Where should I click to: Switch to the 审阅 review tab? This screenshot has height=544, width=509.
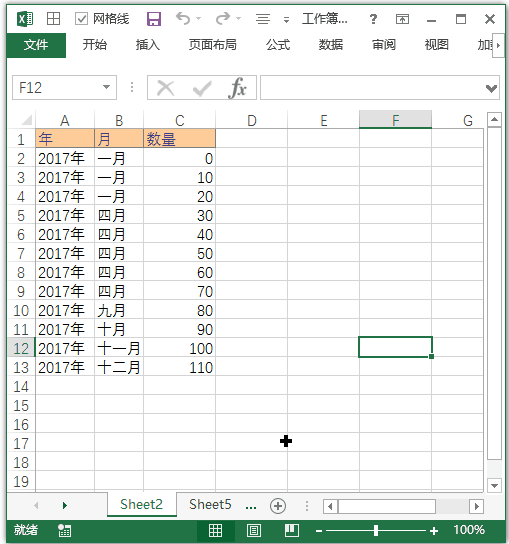tap(384, 45)
